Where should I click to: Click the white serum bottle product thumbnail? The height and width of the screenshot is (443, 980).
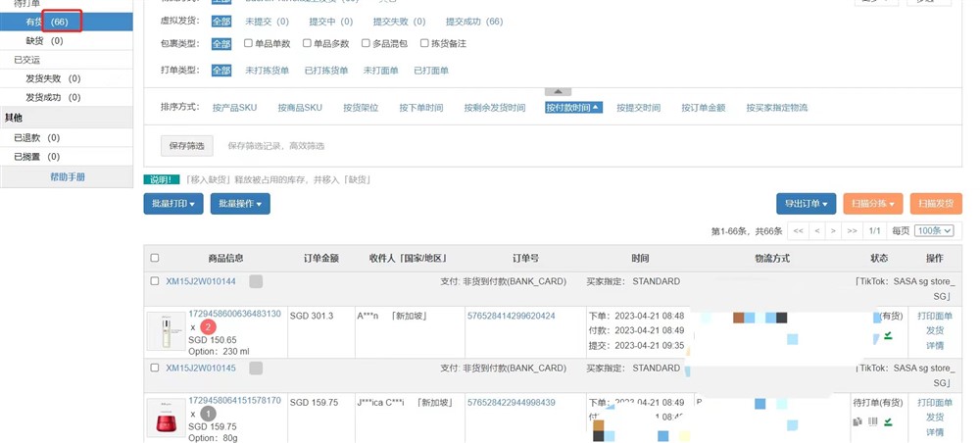(165, 332)
